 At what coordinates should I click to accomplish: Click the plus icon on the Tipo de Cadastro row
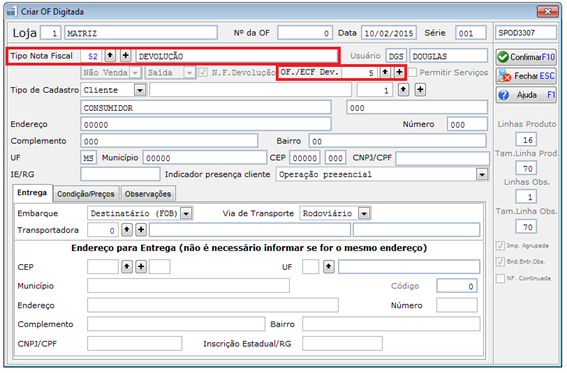(x=420, y=89)
